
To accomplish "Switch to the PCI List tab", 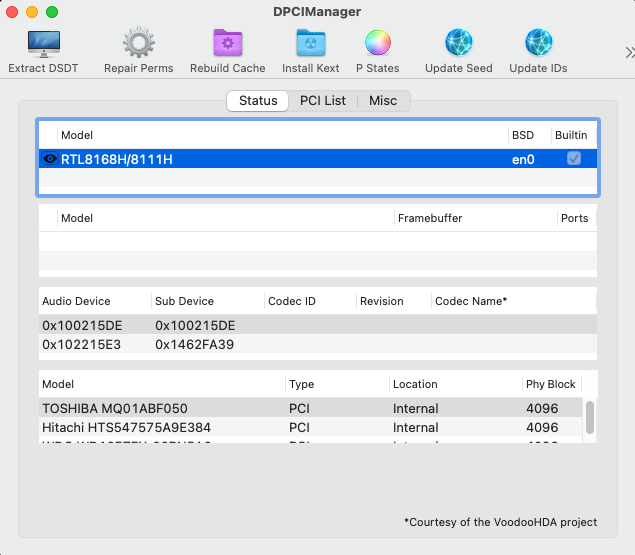I will [323, 101].
